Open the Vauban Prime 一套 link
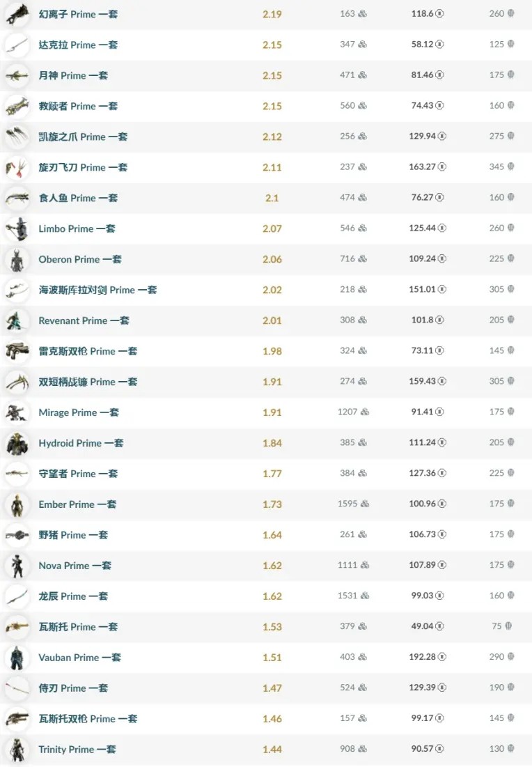 (79, 658)
